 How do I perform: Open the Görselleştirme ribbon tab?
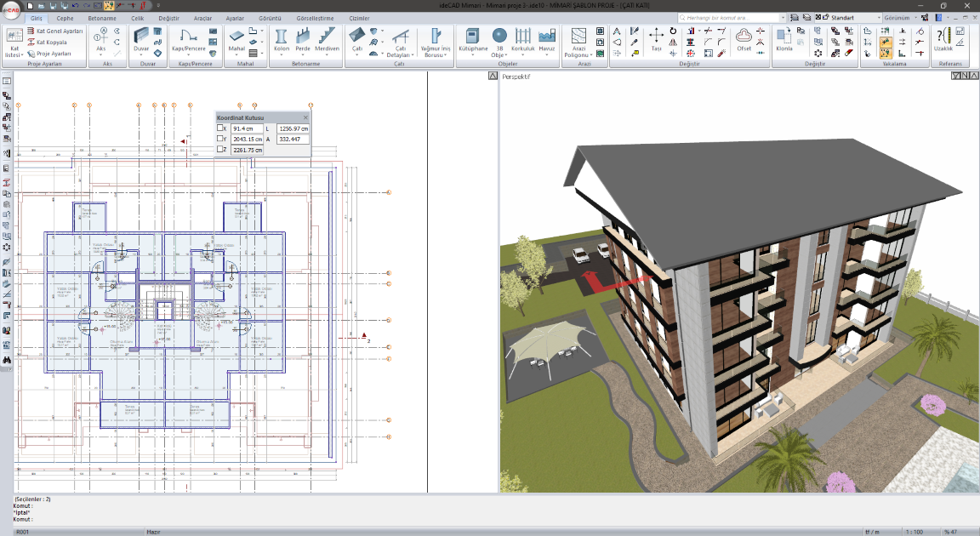[x=316, y=17]
